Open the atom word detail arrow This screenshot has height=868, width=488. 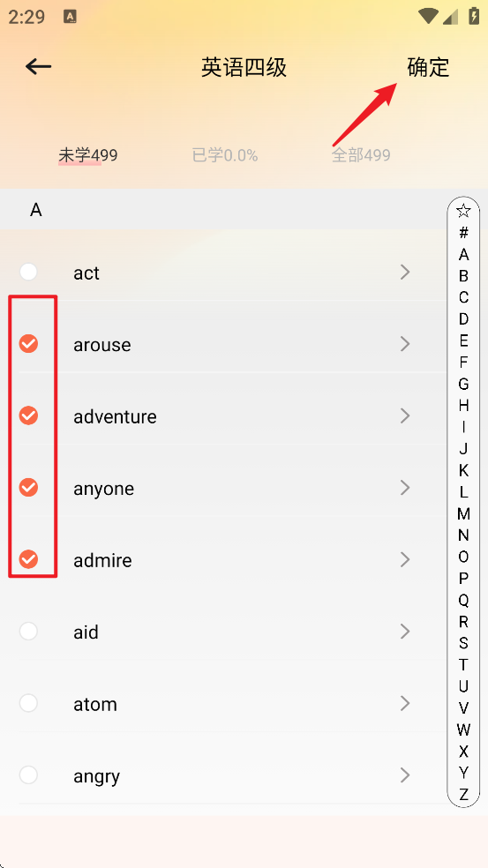point(405,703)
